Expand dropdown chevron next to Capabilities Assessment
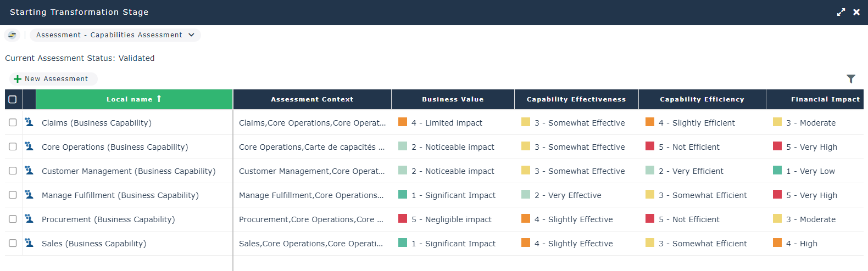The width and height of the screenshot is (868, 271). 191,35
